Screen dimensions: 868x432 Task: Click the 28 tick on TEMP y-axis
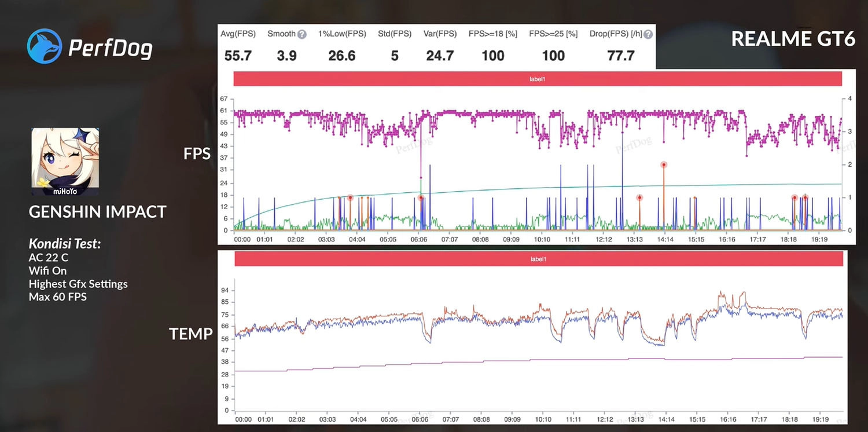[x=225, y=375]
